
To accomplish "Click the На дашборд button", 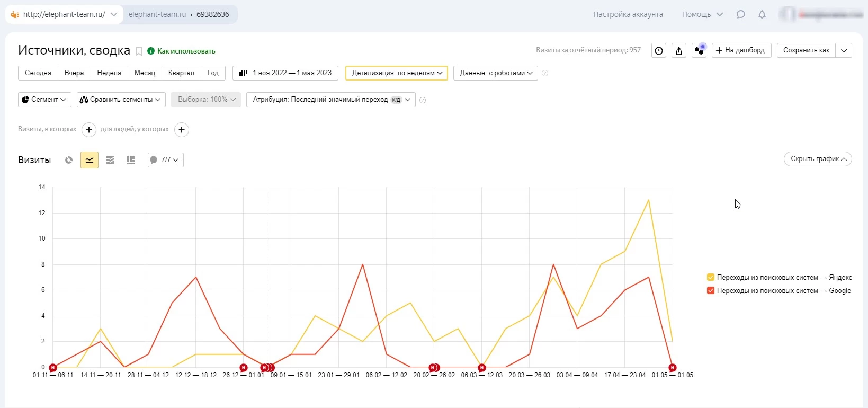I will pos(741,50).
